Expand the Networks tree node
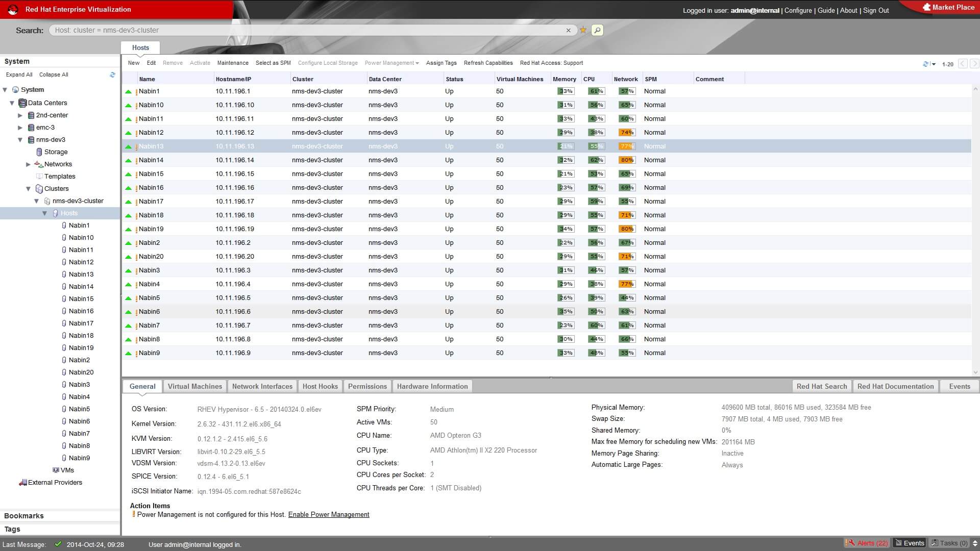Image resolution: width=980 pixels, height=551 pixels. pyautogui.click(x=29, y=164)
